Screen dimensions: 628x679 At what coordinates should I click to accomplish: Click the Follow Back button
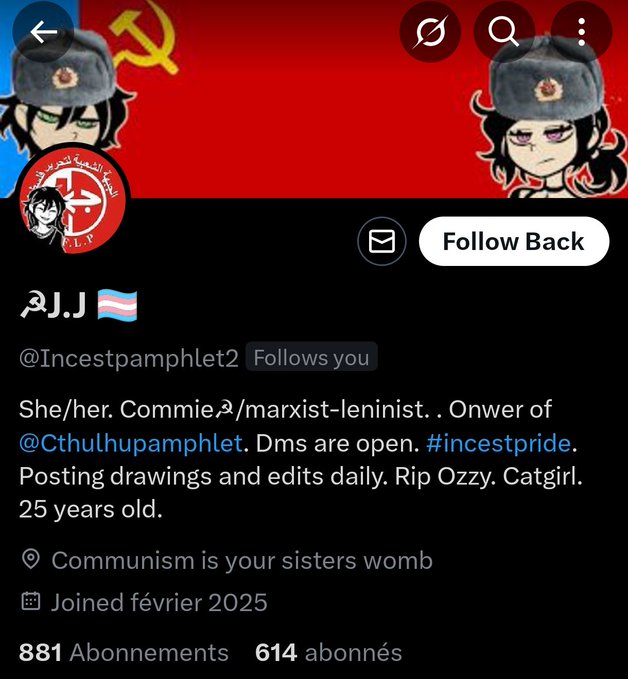514,241
